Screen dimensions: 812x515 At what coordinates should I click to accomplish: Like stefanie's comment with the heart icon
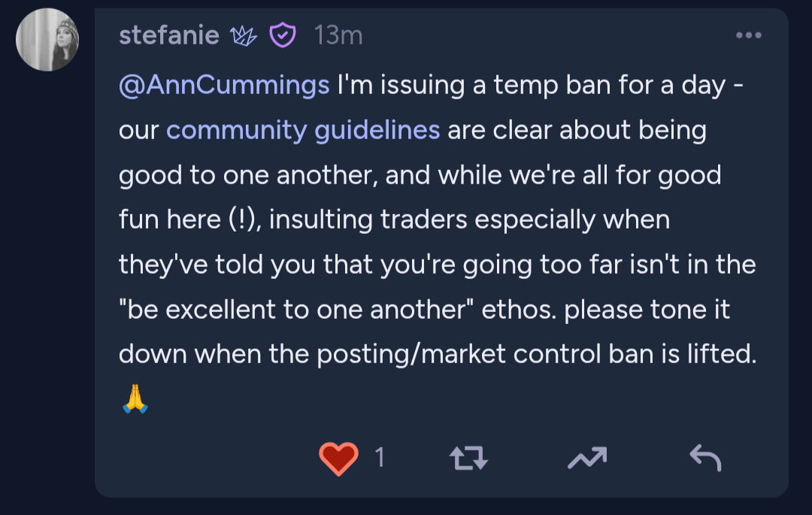[338, 458]
